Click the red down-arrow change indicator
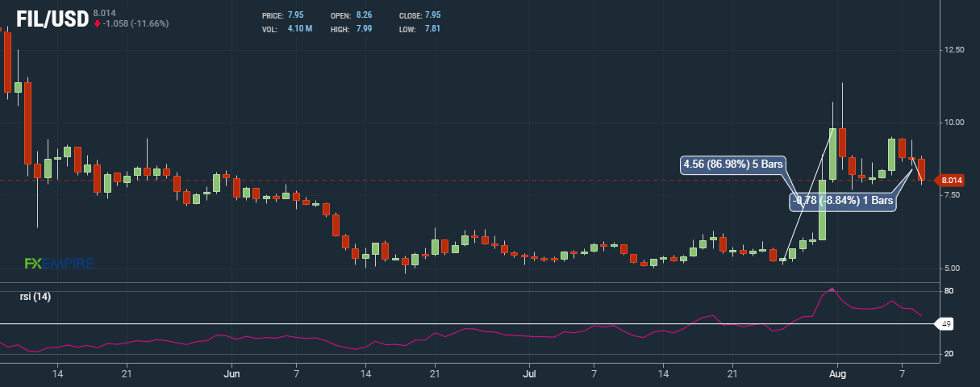 (98, 24)
